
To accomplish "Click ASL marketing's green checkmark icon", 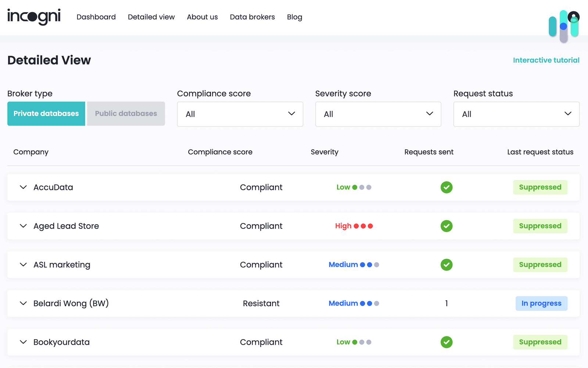I will [x=447, y=265].
